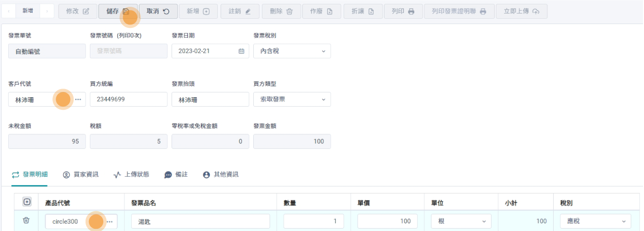The width and height of the screenshot is (644, 231).
Task: Click the 立即上傳 upload button
Action: (x=521, y=12)
